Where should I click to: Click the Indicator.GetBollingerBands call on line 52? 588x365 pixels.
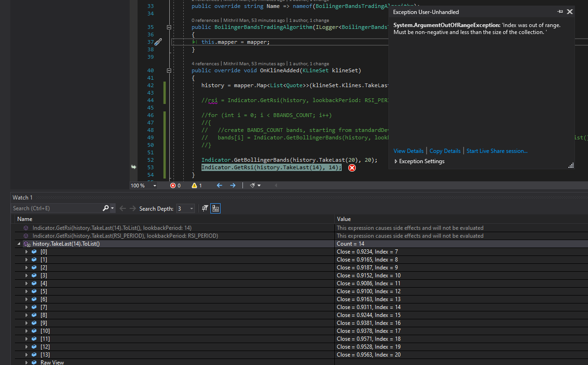click(x=289, y=160)
